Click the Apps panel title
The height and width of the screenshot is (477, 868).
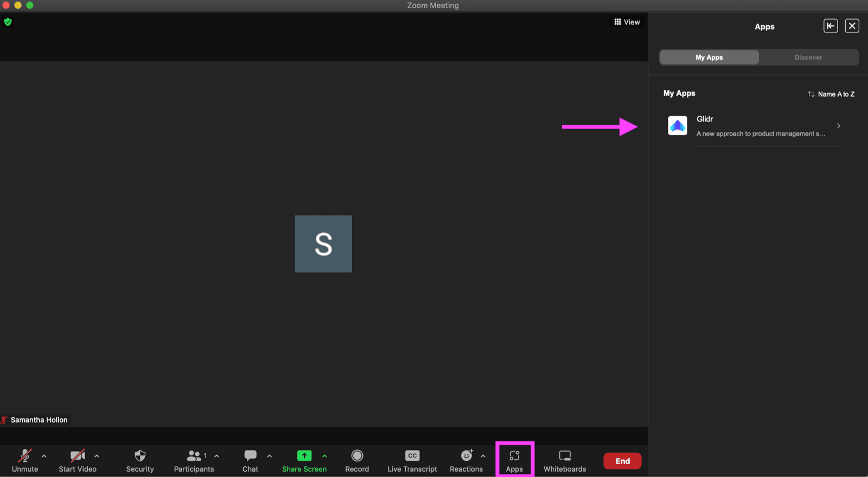pyautogui.click(x=764, y=27)
